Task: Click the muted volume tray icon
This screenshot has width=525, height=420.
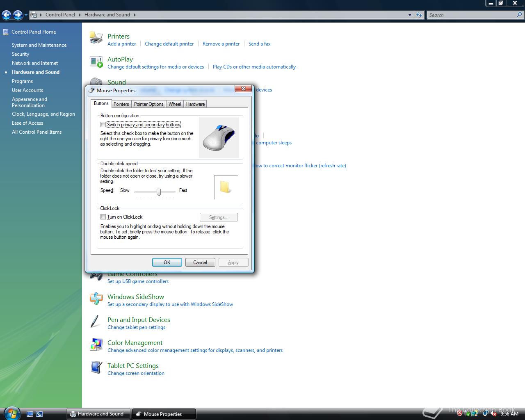Action: pyautogui.click(x=493, y=414)
